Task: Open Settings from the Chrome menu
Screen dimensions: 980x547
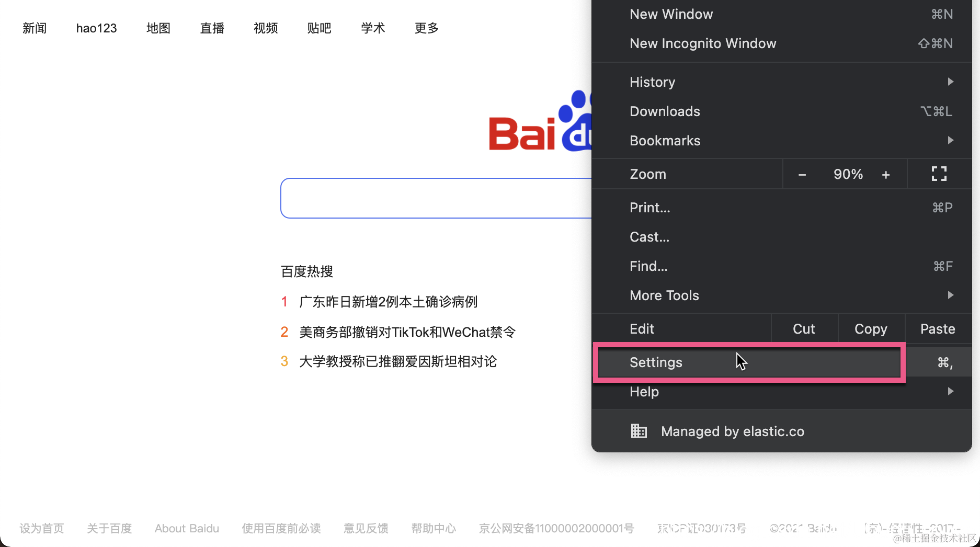Action: pos(782,362)
